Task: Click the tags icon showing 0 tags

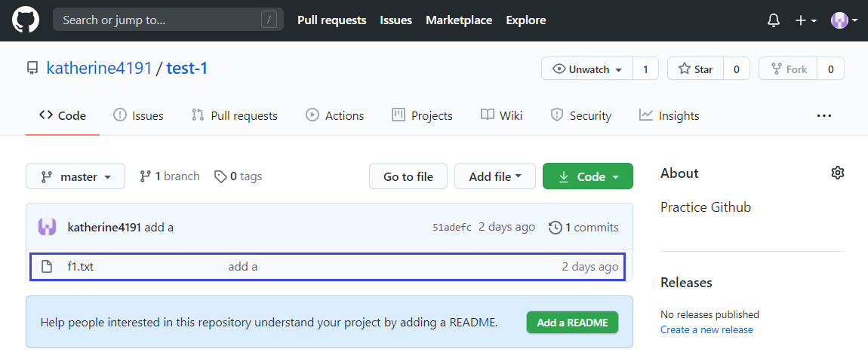Action: (220, 177)
